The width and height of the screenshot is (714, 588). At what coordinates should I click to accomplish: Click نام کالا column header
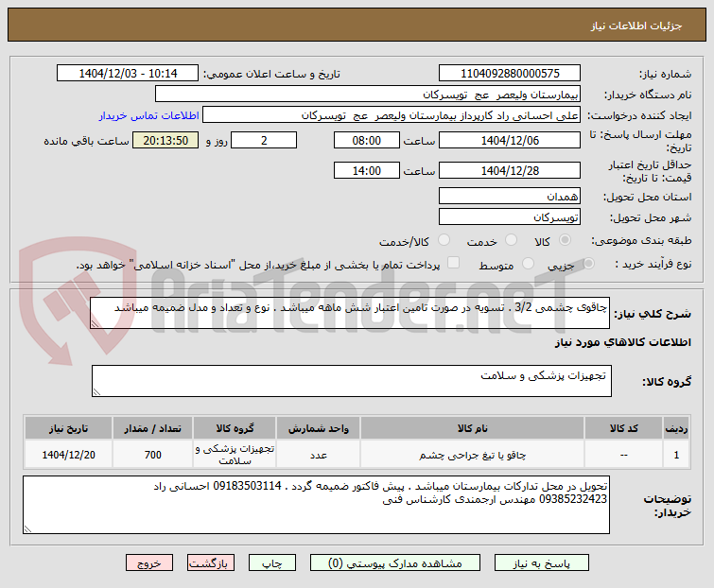[472, 428]
